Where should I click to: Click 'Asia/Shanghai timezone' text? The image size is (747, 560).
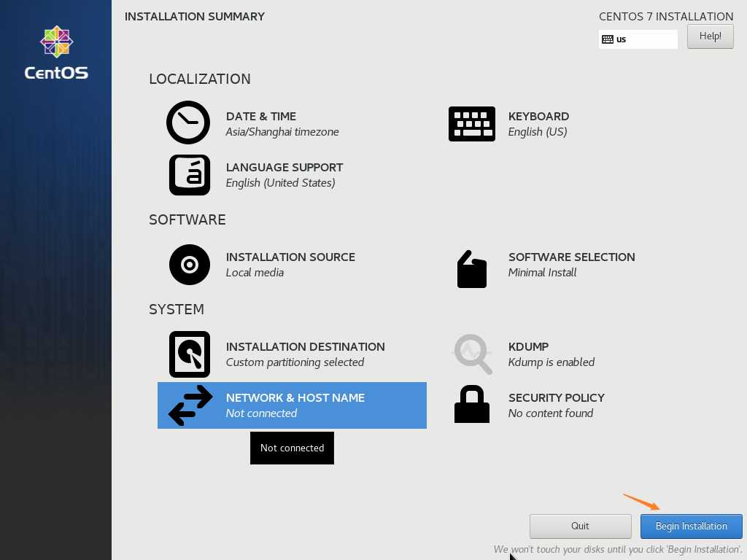282,132
